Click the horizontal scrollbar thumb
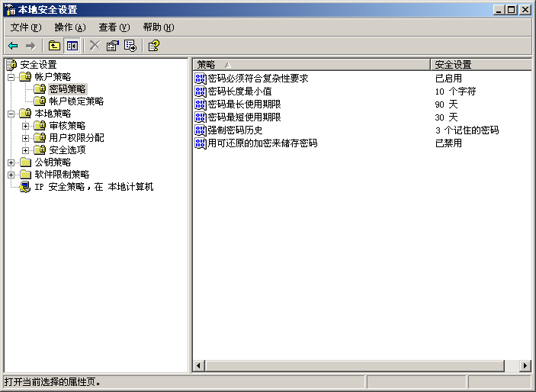536x392 pixels. [x=355, y=365]
